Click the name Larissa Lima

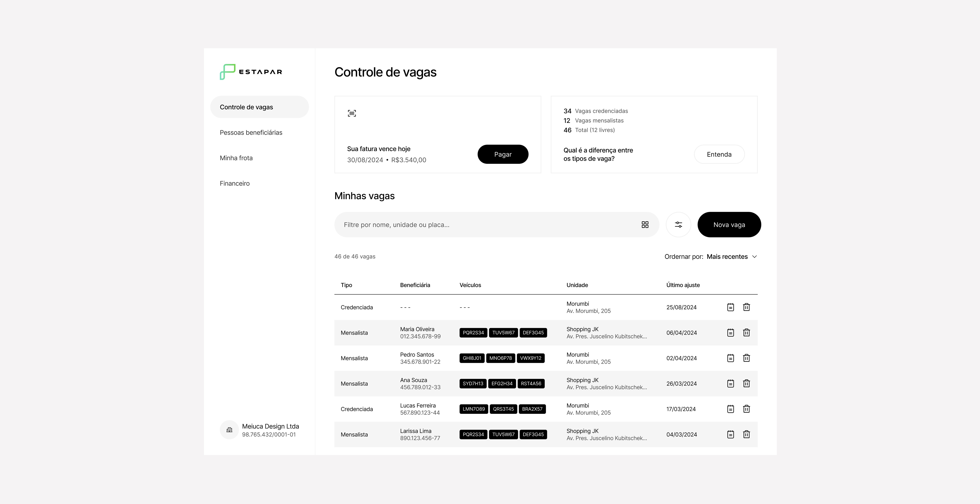tap(415, 431)
